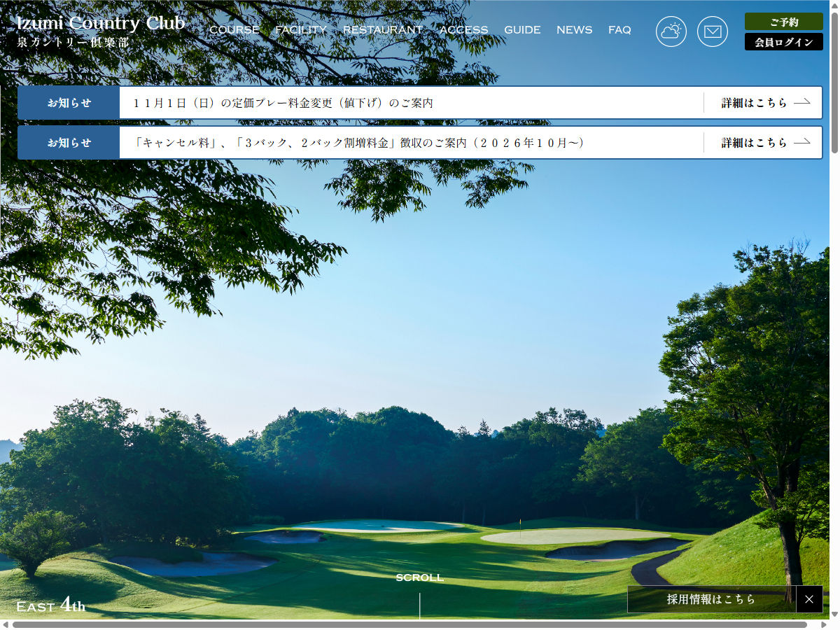Click the お知らせ label on the second notice
The height and width of the screenshot is (630, 840).
point(69,143)
